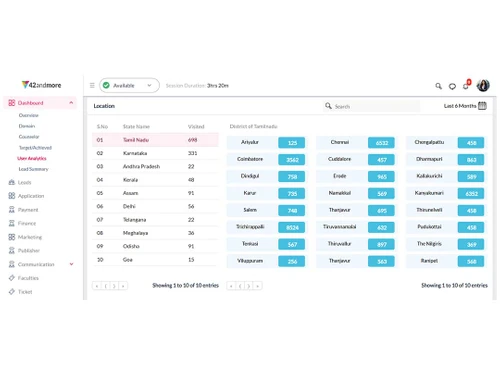This screenshot has width=500, height=375.
Task: Expand the Communication menu chevron
Action: click(x=71, y=264)
